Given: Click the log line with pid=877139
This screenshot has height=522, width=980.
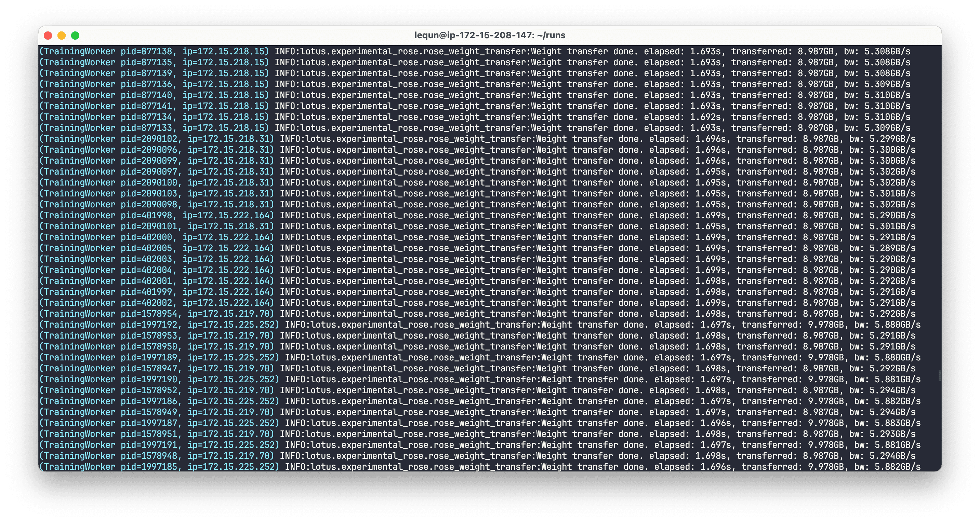Looking at the screenshot, I should tap(475, 73).
